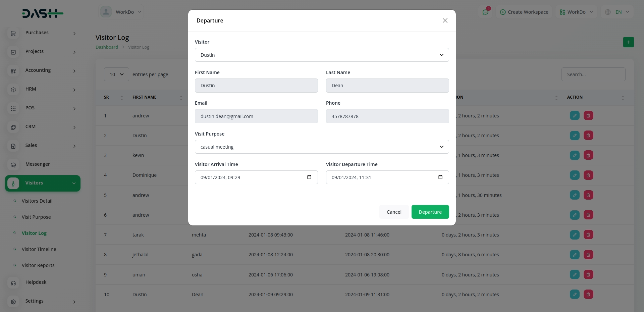Open the Visitor dropdown showing Dustin
Image resolution: width=644 pixels, height=312 pixels.
tap(321, 55)
